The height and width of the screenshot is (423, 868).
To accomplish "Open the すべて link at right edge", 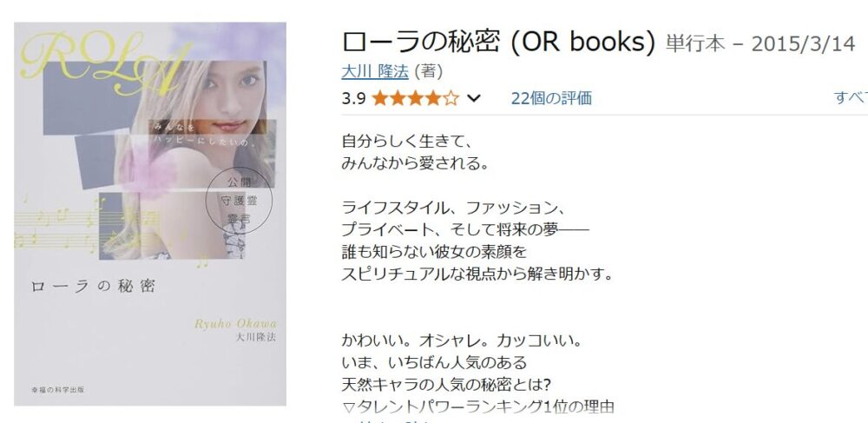I will pos(851,98).
